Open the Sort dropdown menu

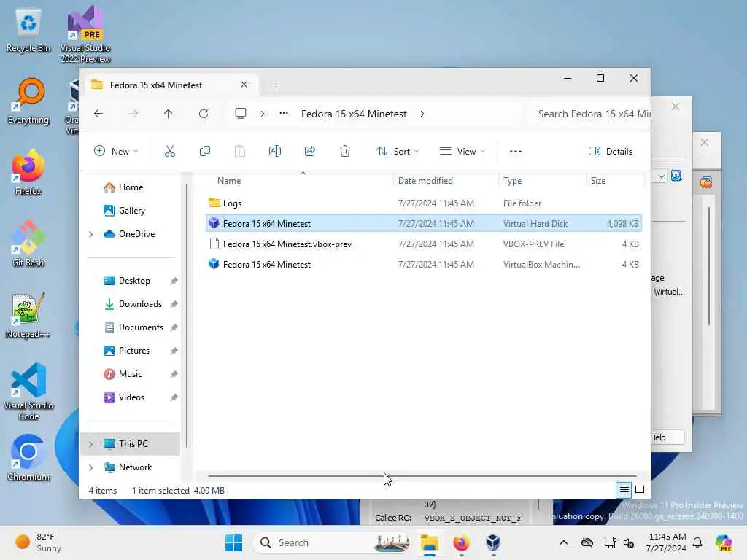pos(398,152)
